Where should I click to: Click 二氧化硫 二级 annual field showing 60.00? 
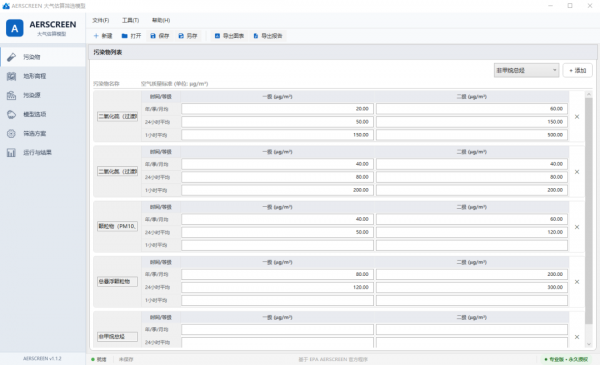pyautogui.click(x=472, y=109)
